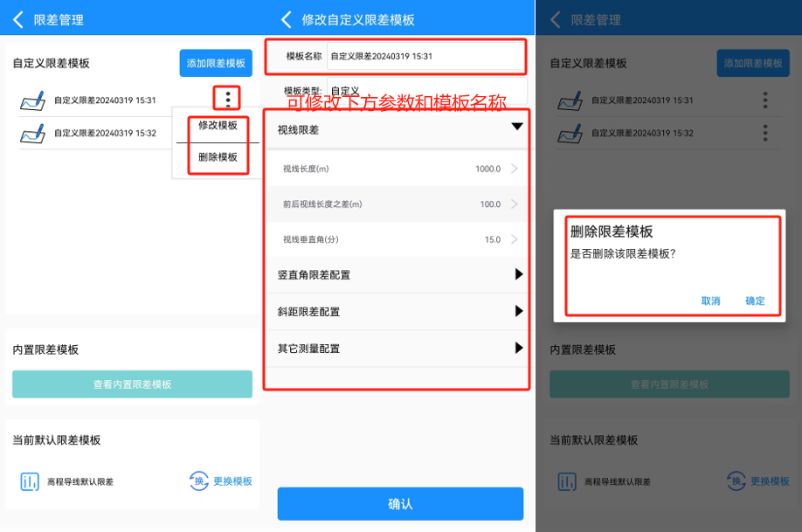Click 取消 in the 删除限差模板 dialog
The image size is (802, 532).
(x=710, y=301)
